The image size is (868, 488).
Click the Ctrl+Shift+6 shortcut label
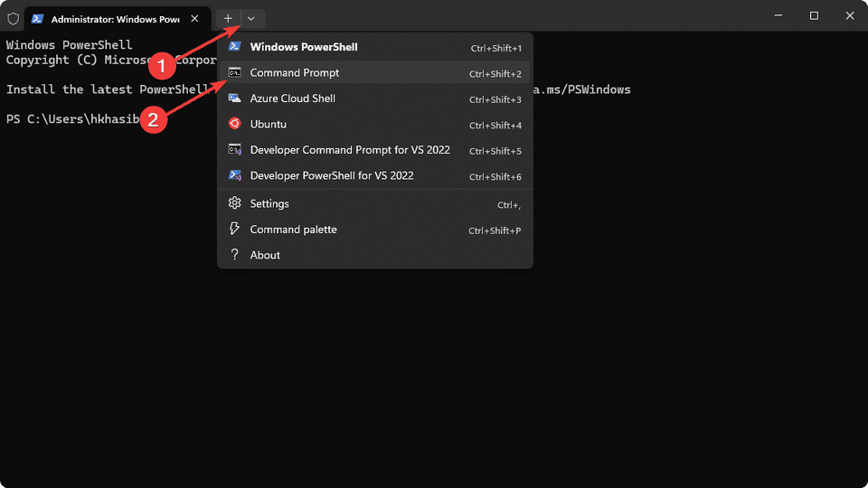coord(495,176)
